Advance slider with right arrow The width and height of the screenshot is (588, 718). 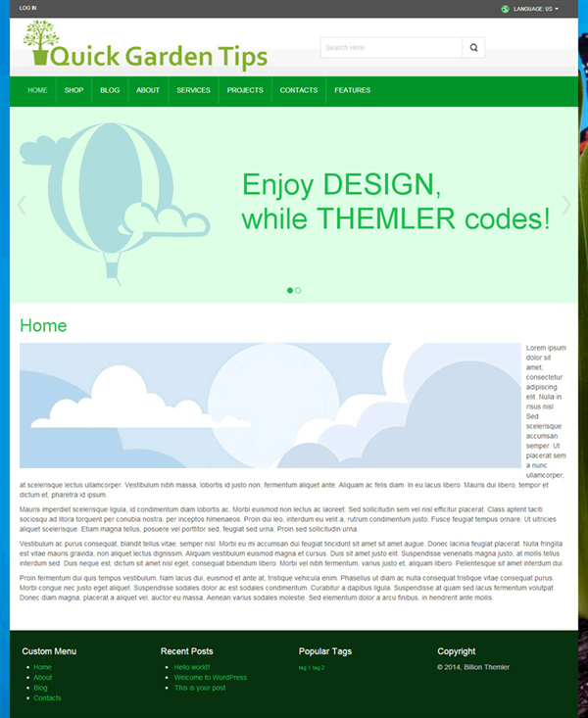566,205
